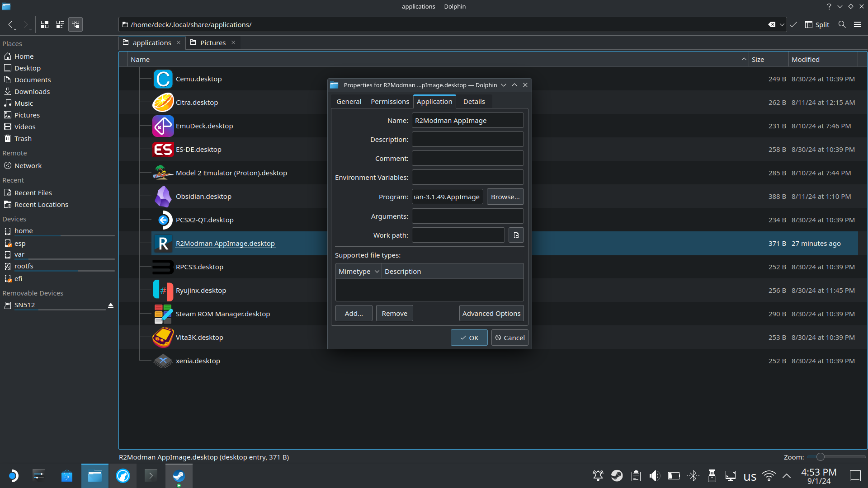This screenshot has width=868, height=488.
Task: Open the General tab in Properties
Action: (349, 102)
